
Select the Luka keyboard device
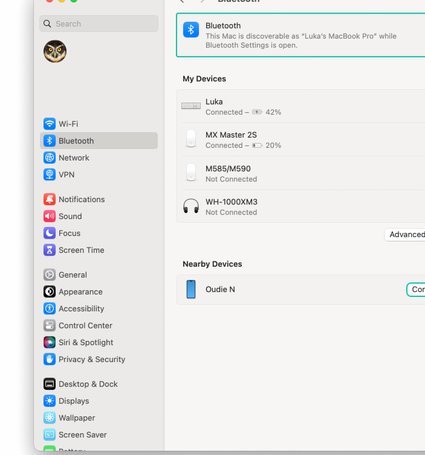[x=300, y=106]
